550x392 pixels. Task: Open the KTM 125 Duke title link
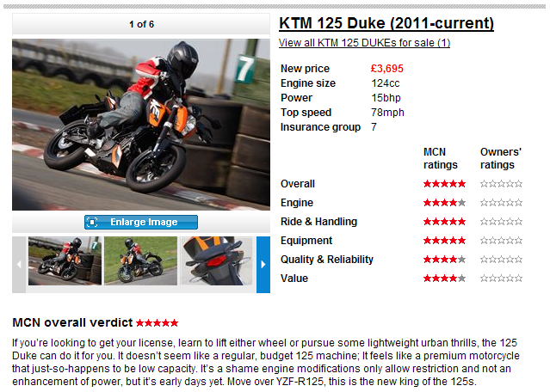coord(386,23)
